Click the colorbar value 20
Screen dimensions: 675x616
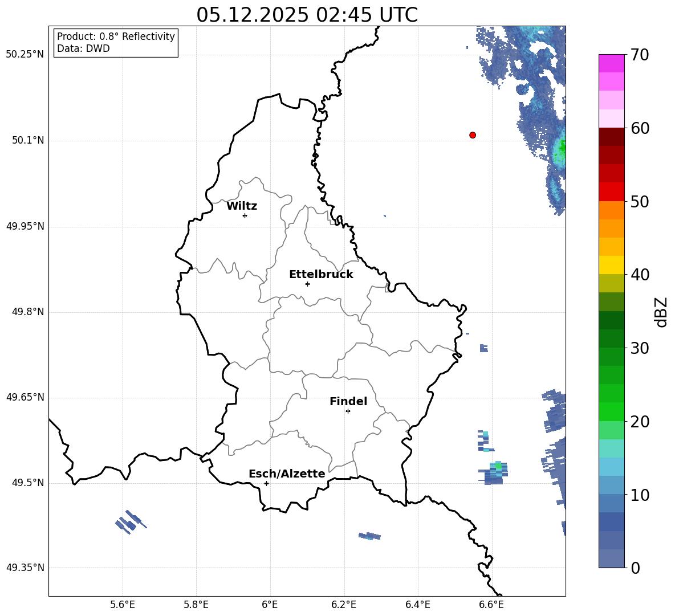pos(640,422)
